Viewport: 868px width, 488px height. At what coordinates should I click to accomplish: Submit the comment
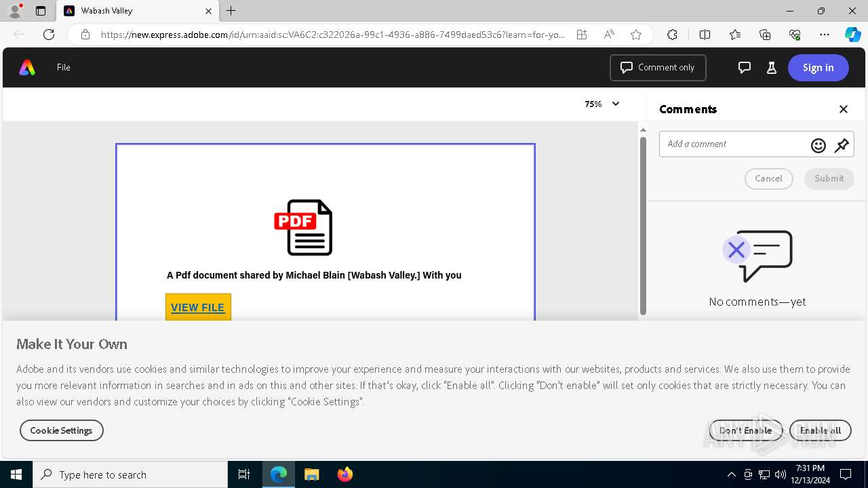coord(829,178)
